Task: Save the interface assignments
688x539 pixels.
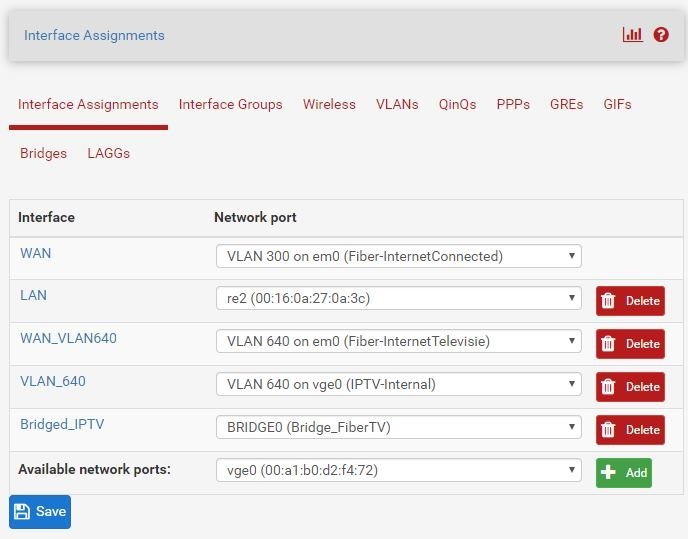Action: coord(40,512)
